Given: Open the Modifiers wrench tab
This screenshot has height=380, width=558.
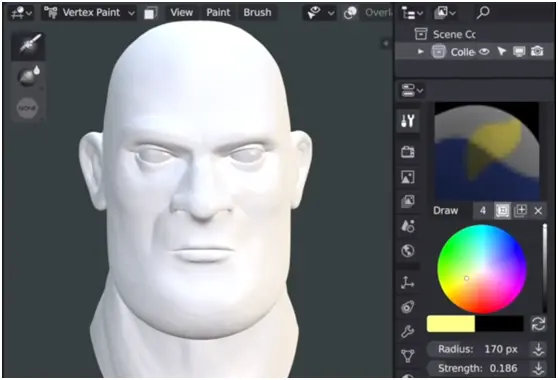Looking at the screenshot, I should tap(408, 332).
